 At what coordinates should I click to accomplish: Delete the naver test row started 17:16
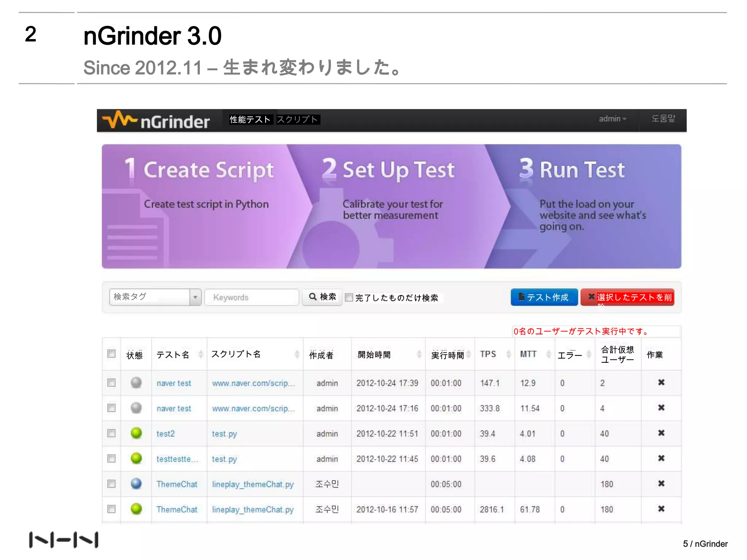coord(661,408)
